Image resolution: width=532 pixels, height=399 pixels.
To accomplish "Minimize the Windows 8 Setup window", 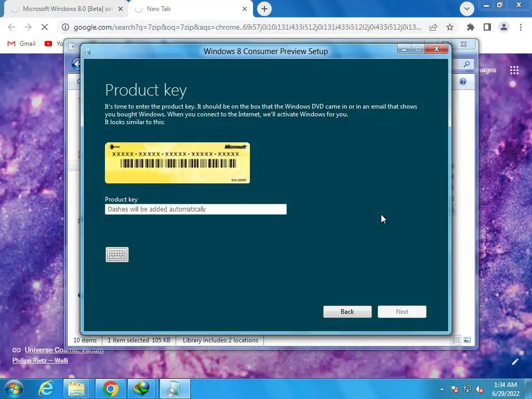I will tap(404, 49).
